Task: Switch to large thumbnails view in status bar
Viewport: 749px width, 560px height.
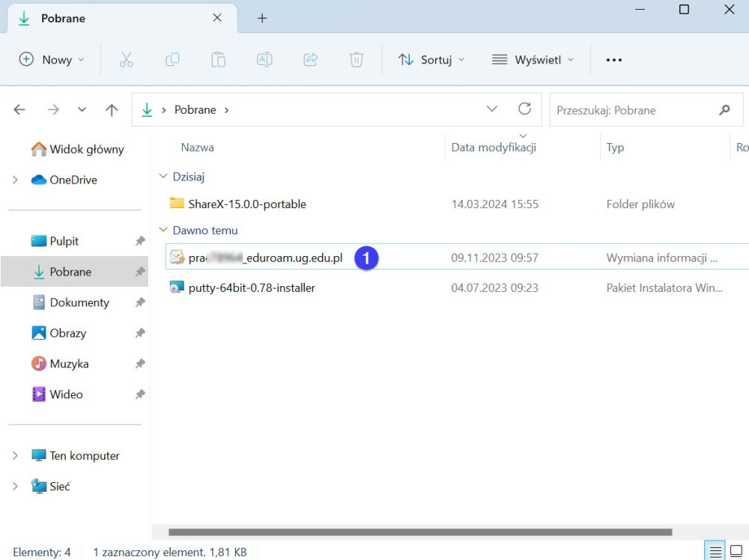Action: coord(736,552)
